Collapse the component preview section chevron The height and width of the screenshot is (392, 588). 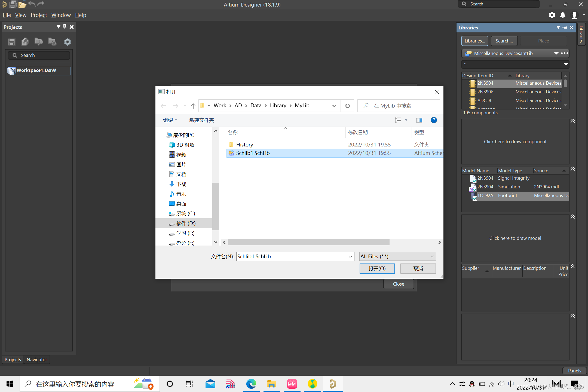point(572,121)
